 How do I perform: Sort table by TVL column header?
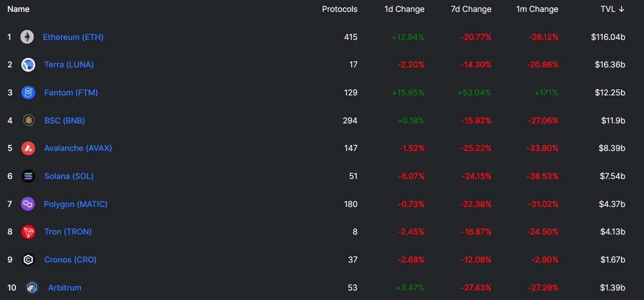(x=612, y=9)
